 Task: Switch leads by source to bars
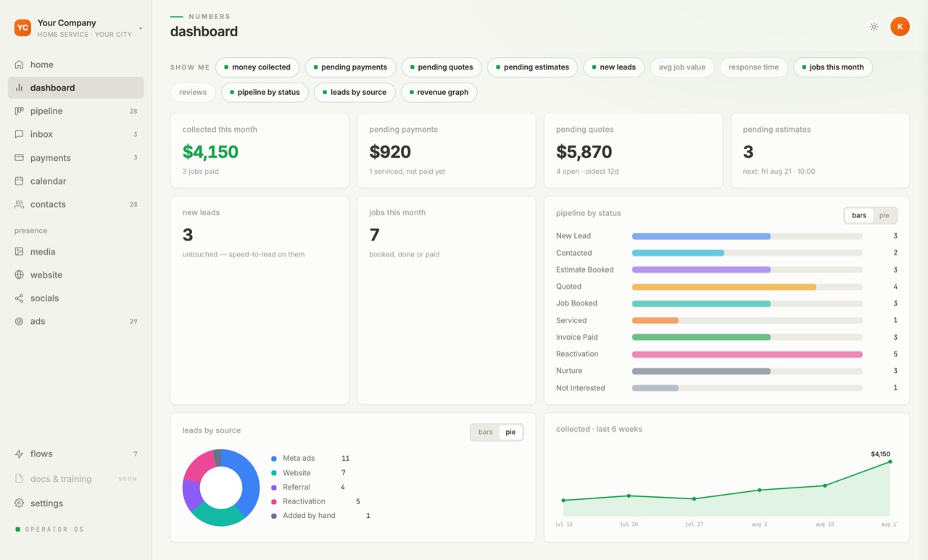point(485,432)
